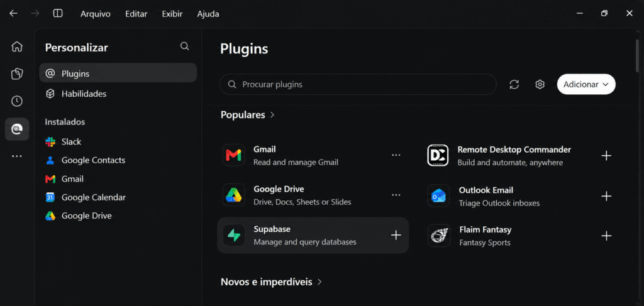Open the history clock icon
This screenshot has width=644, height=306.
17,101
